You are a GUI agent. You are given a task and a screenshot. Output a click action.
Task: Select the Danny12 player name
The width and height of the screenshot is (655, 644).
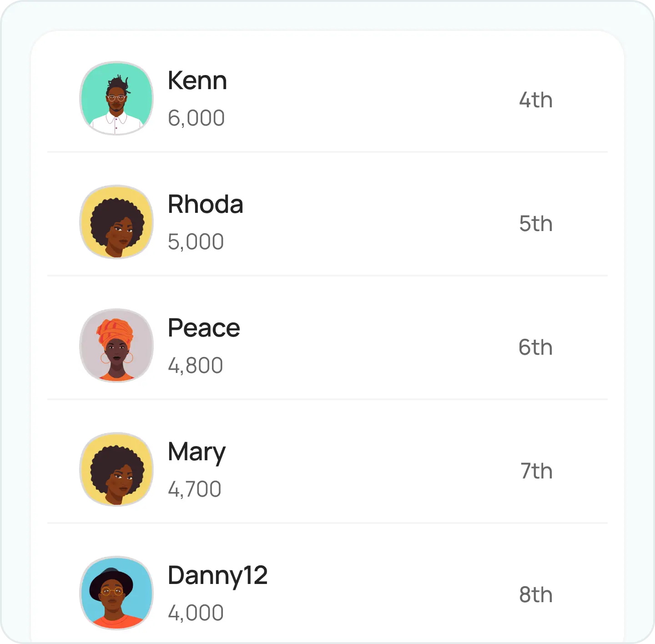pos(218,577)
